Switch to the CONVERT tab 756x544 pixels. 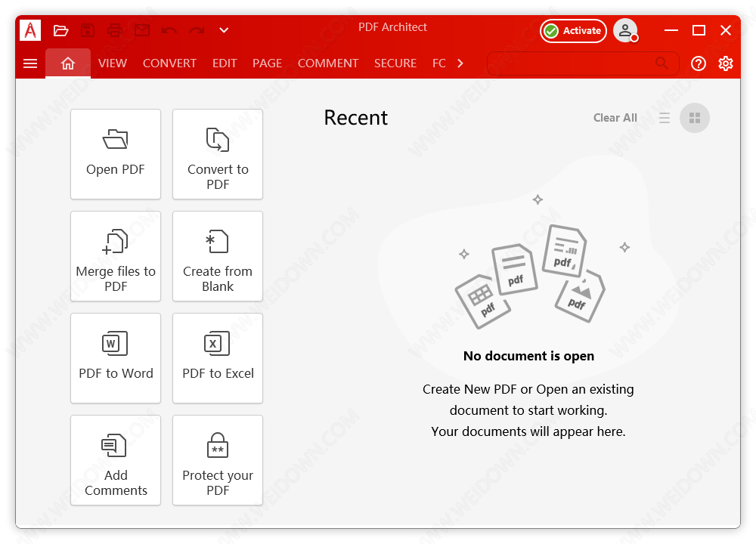tap(169, 63)
